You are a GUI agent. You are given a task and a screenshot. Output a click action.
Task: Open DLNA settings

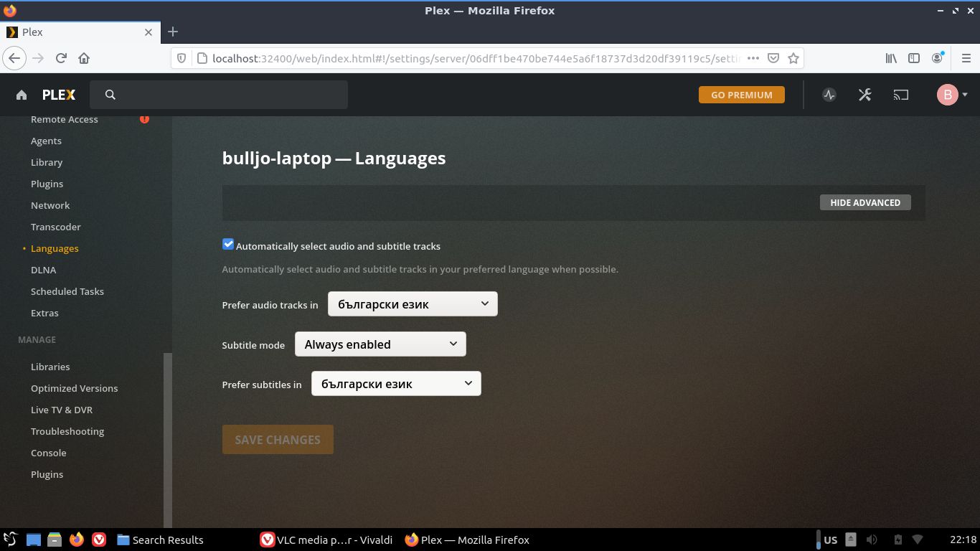pyautogui.click(x=43, y=270)
